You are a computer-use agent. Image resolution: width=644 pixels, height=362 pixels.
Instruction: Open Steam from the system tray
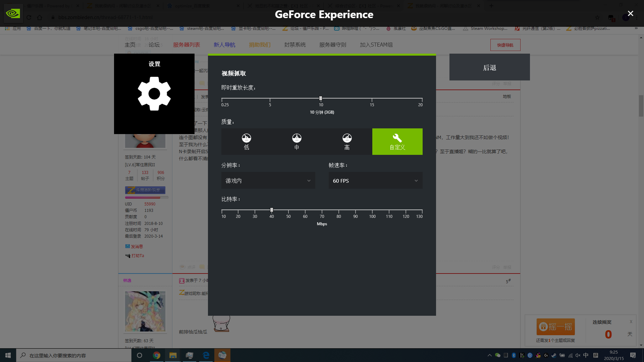click(x=554, y=355)
